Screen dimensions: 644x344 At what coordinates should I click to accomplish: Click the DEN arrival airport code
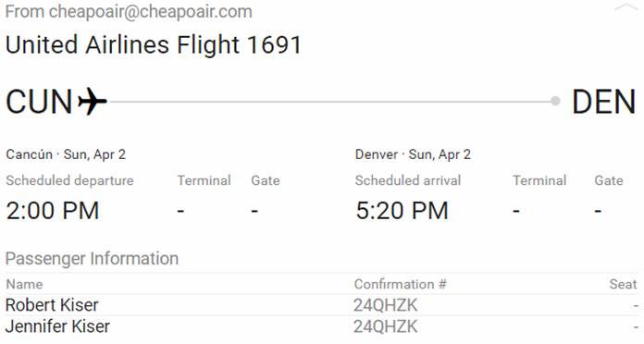click(x=603, y=102)
